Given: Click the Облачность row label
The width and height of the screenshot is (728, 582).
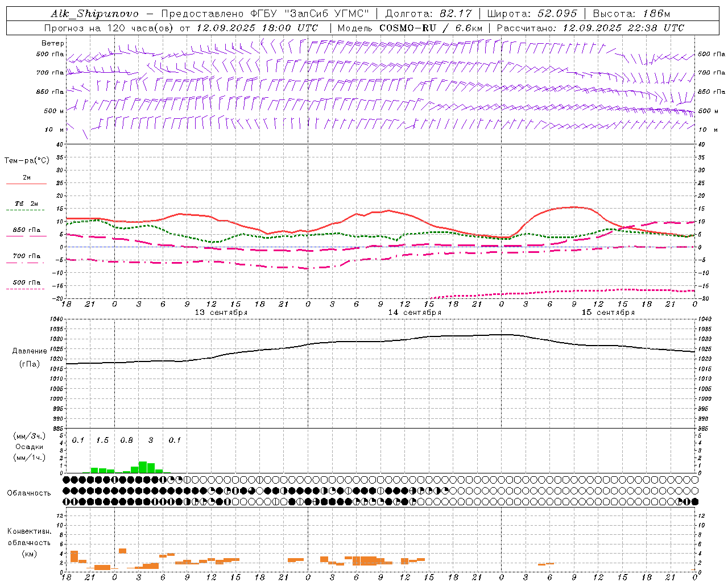Looking at the screenshot, I should (29, 493).
